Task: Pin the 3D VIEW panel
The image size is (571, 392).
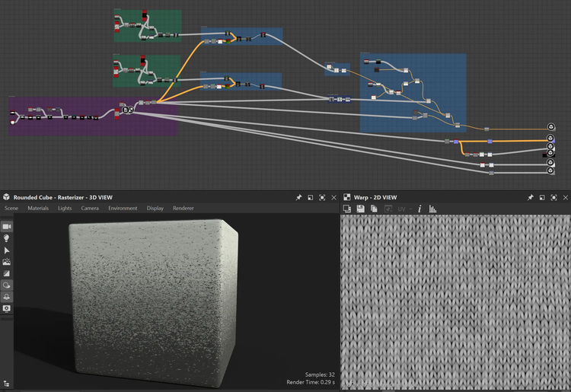Action: [298, 197]
